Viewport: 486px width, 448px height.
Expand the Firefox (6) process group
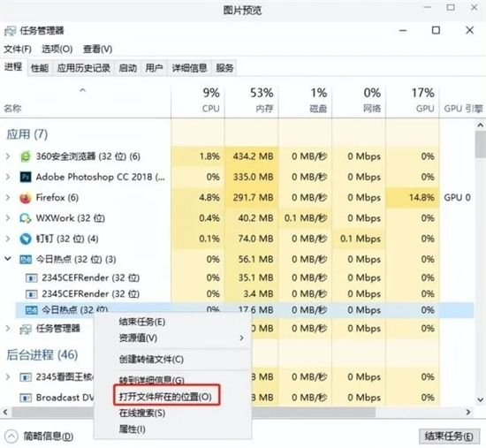tap(8, 198)
